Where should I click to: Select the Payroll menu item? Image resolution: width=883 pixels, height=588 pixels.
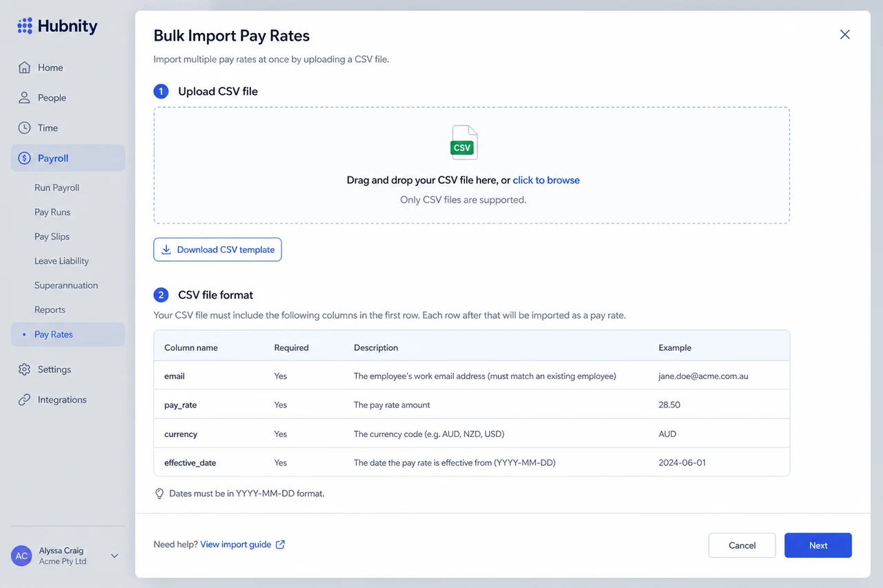pyautogui.click(x=68, y=158)
